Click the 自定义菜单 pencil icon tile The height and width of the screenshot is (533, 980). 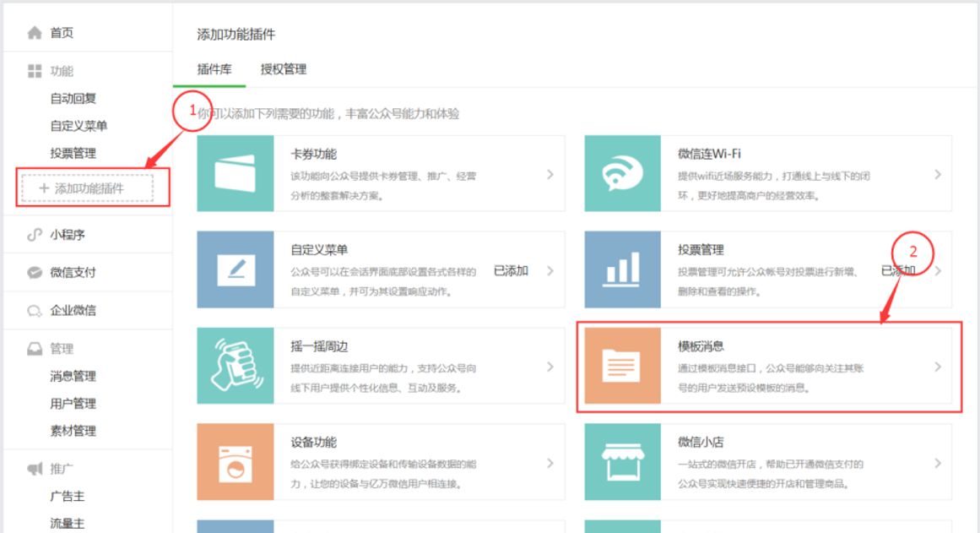coord(235,269)
